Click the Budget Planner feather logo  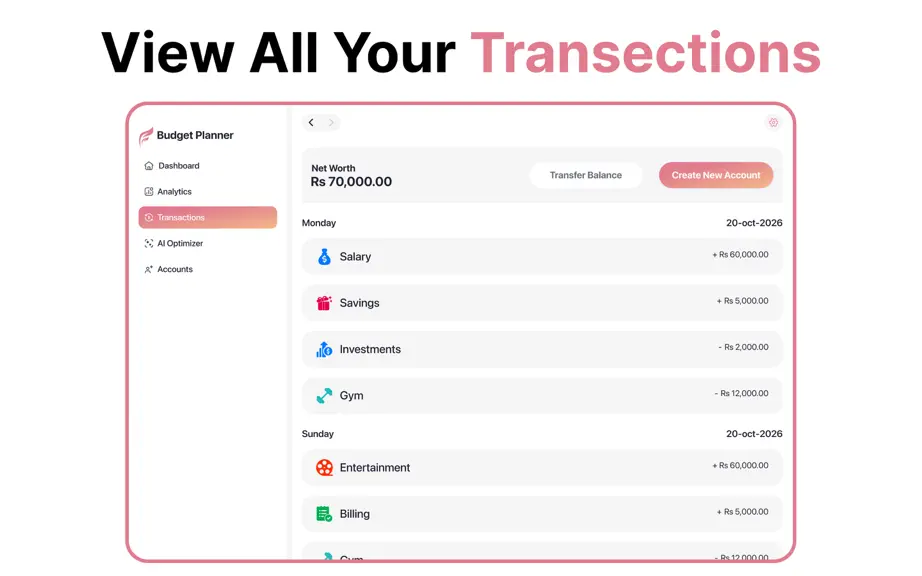[x=145, y=136]
